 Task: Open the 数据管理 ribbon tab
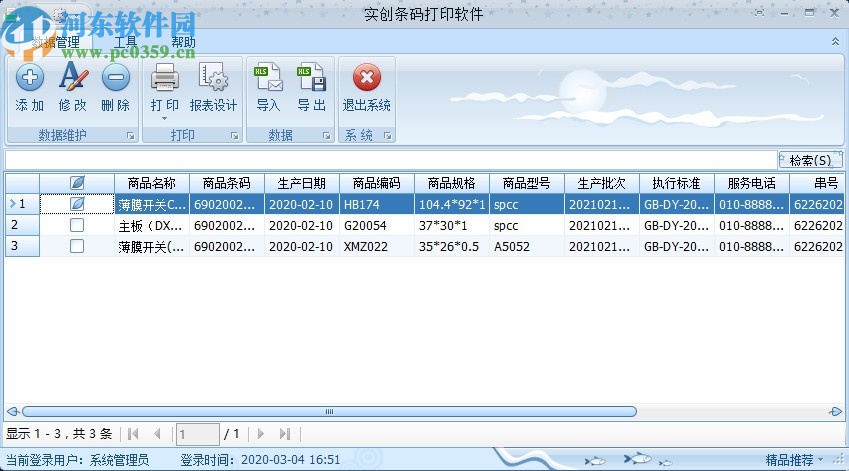point(56,42)
